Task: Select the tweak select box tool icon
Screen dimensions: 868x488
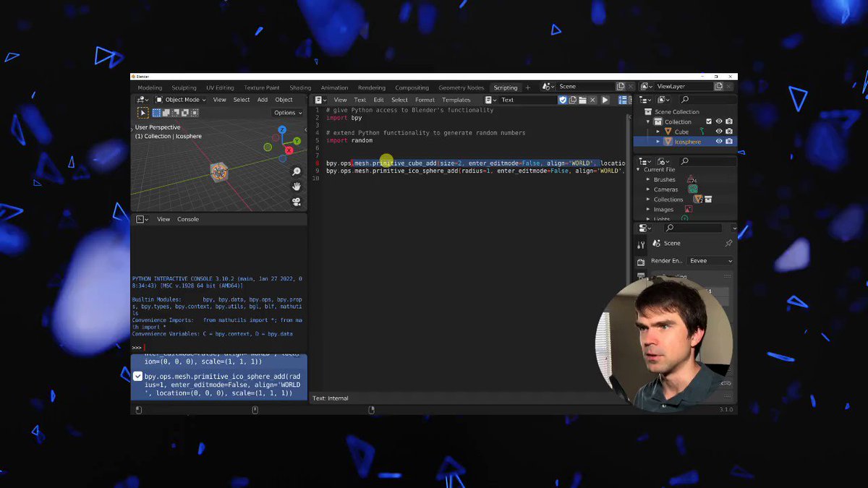Action: pos(142,113)
